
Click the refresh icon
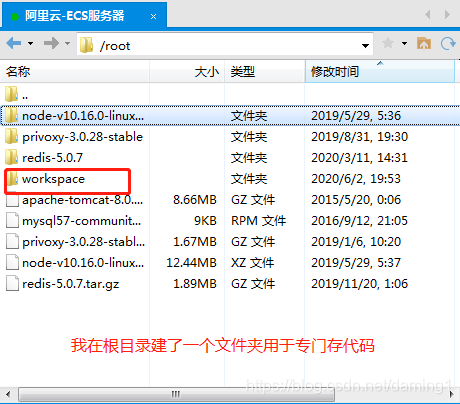(x=448, y=43)
